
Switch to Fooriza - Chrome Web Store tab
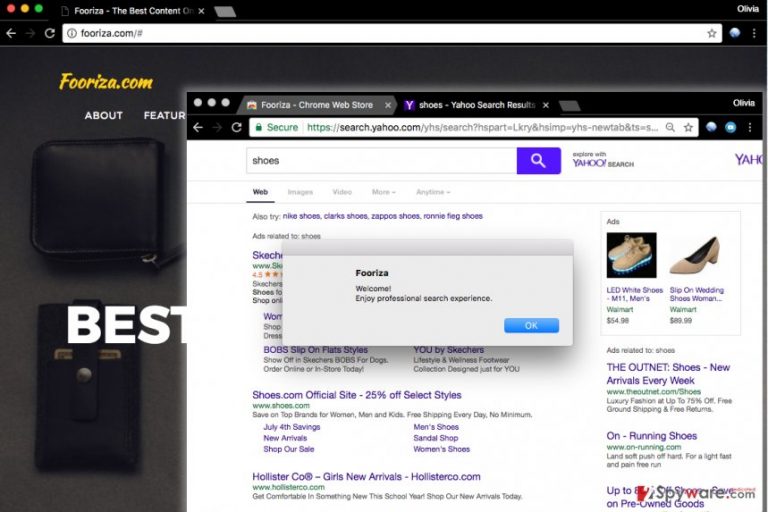(316, 105)
